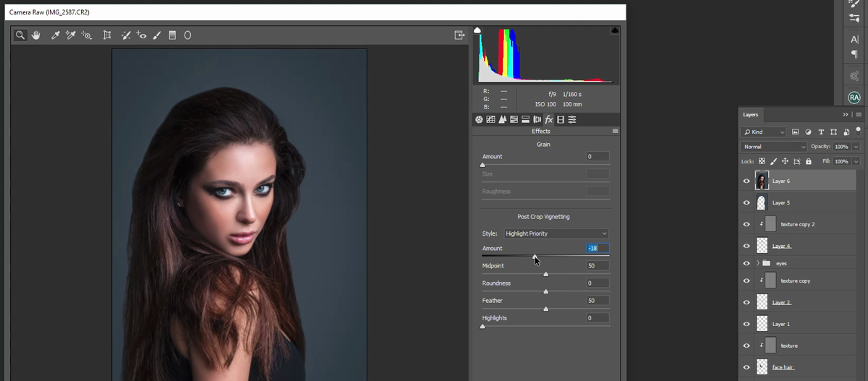Hide the face hair layer
868x381 pixels.
[746, 367]
